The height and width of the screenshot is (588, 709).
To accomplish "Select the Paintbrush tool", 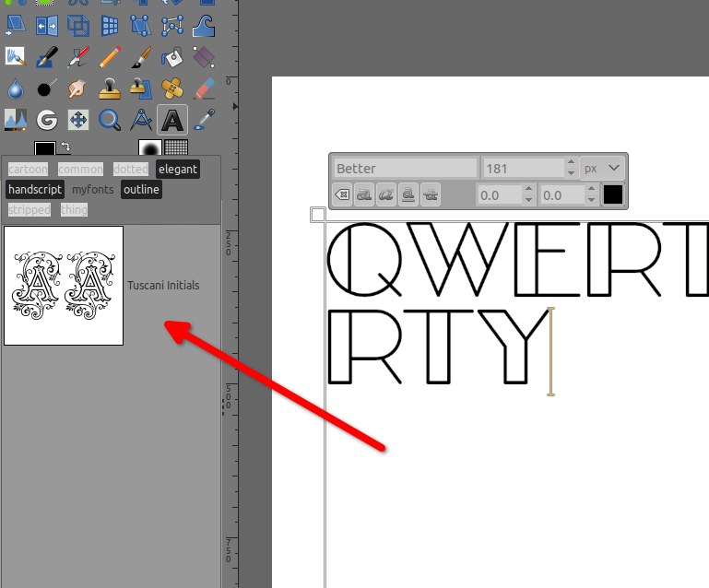I will coord(141,57).
